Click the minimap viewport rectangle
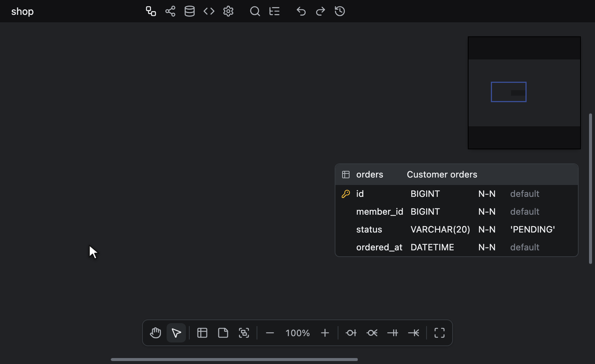595x364 pixels. 509,92
